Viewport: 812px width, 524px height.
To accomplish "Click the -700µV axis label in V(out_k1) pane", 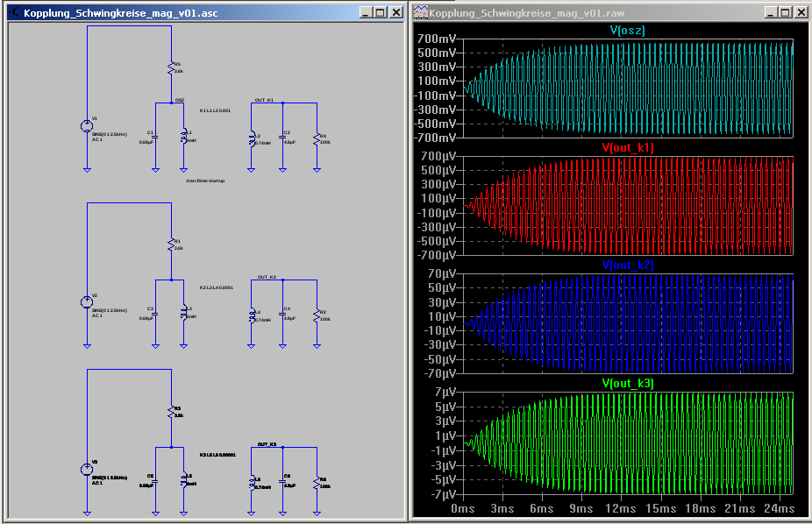I will pos(437,255).
